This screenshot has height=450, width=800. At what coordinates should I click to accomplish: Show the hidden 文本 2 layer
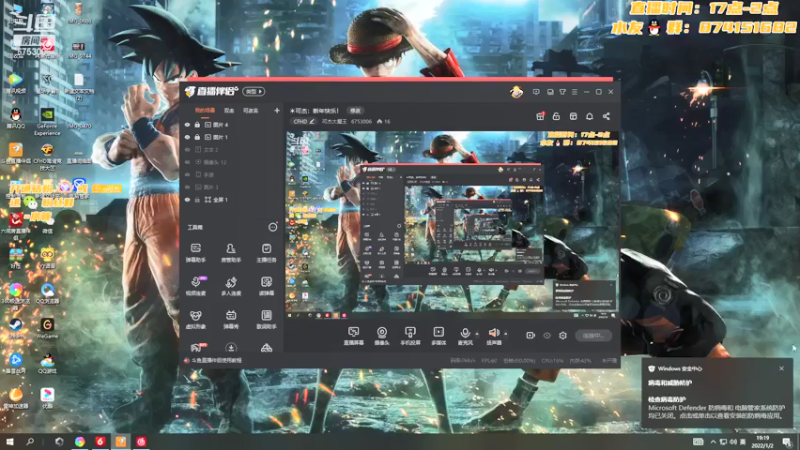pyautogui.click(x=187, y=150)
